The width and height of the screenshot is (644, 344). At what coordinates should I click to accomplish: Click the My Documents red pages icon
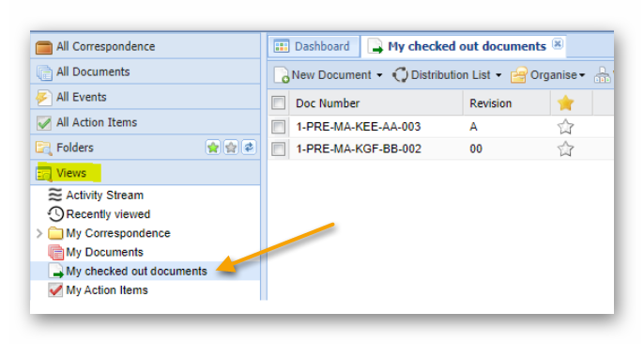55,252
